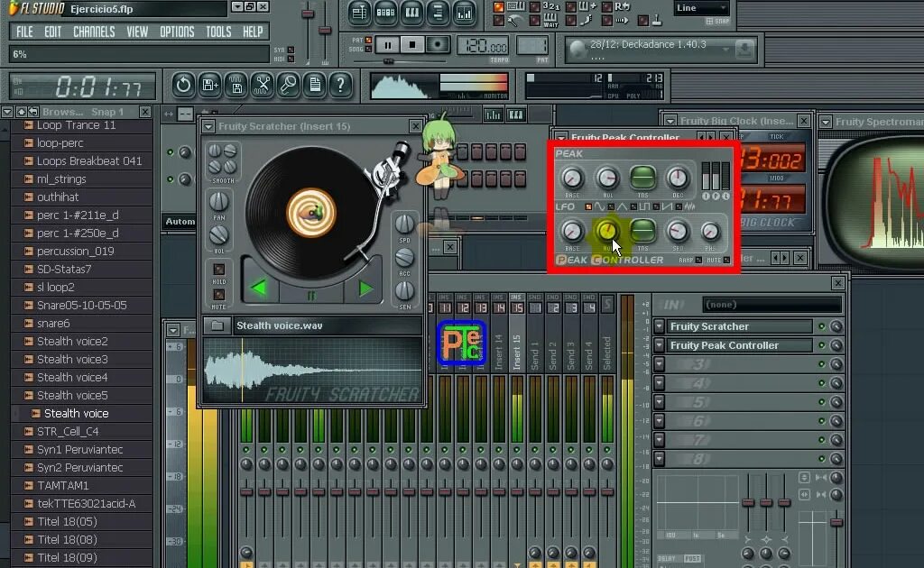Open the Line snap dropdown
Viewport: 924px width, 568px height.
(x=700, y=7)
